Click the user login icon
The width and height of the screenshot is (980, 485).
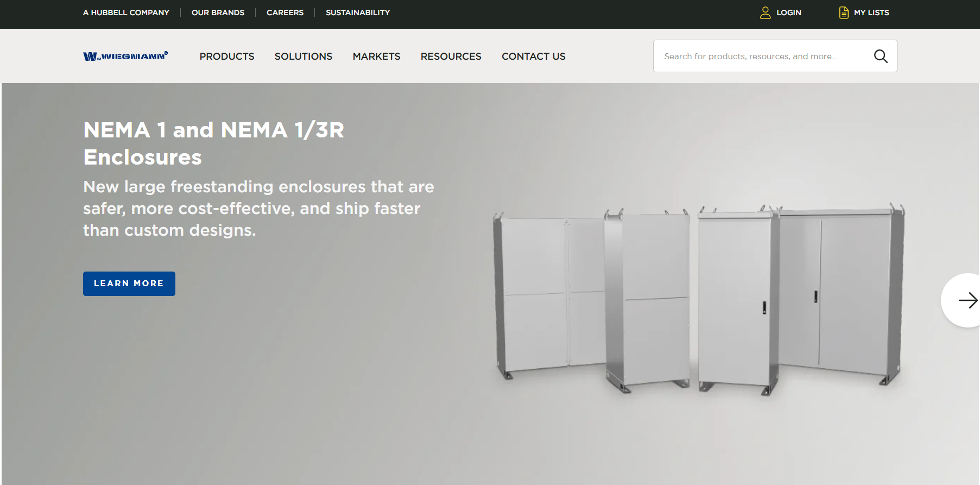click(765, 12)
